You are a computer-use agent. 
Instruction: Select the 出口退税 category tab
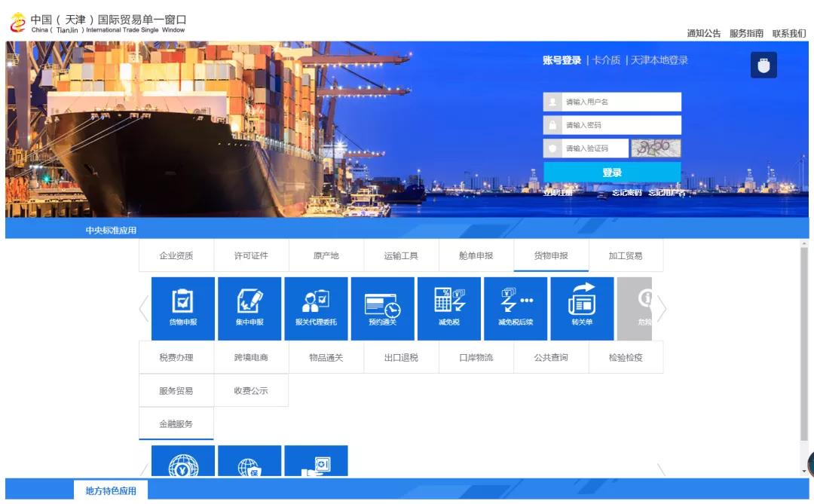401,357
